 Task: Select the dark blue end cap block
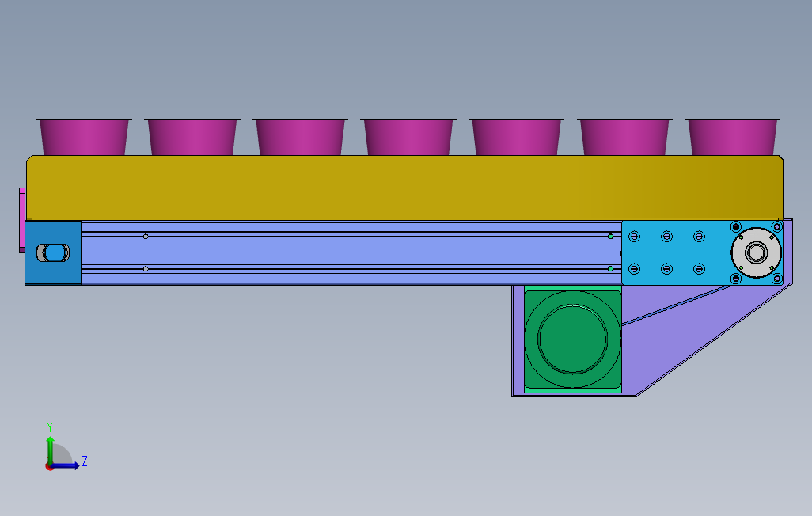(53, 252)
